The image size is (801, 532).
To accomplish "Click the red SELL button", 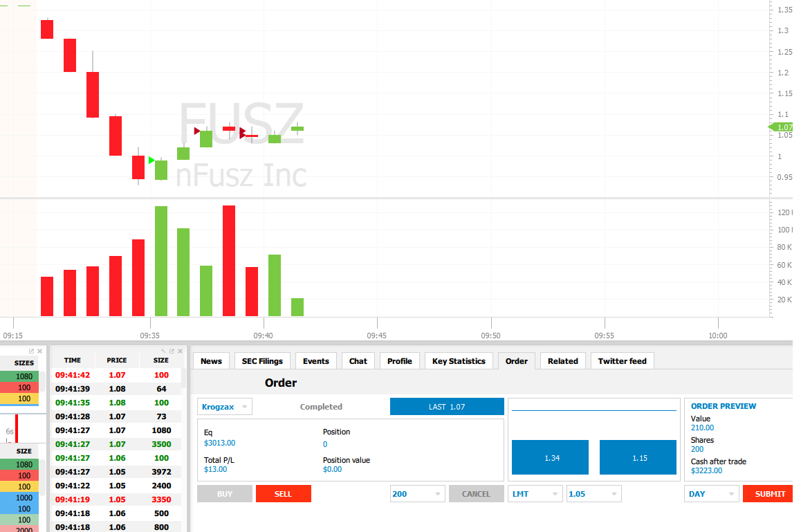I will pos(284,494).
